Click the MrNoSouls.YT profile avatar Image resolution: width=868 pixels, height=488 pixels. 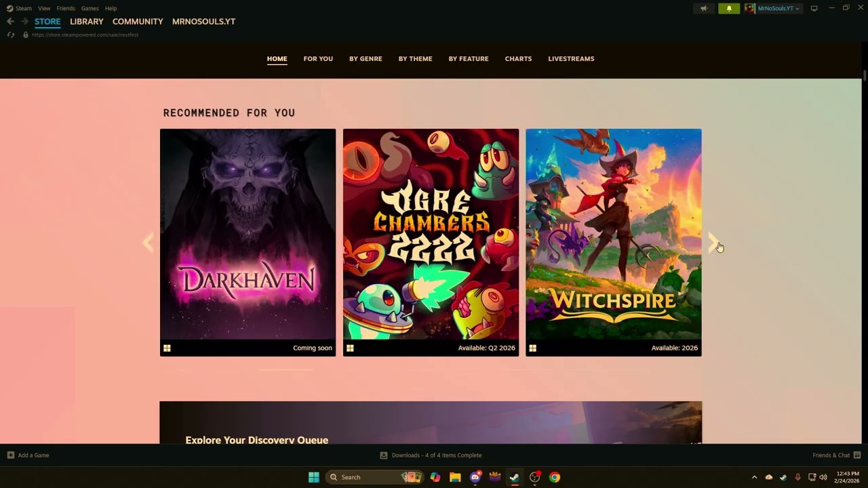(x=749, y=8)
